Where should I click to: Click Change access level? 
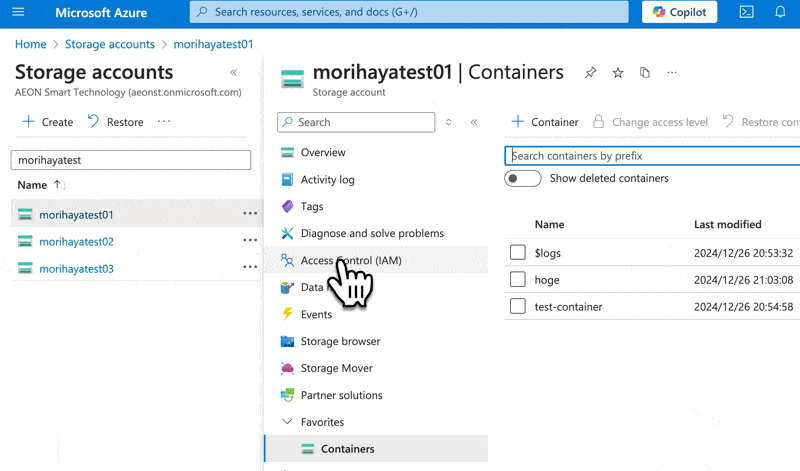click(650, 122)
